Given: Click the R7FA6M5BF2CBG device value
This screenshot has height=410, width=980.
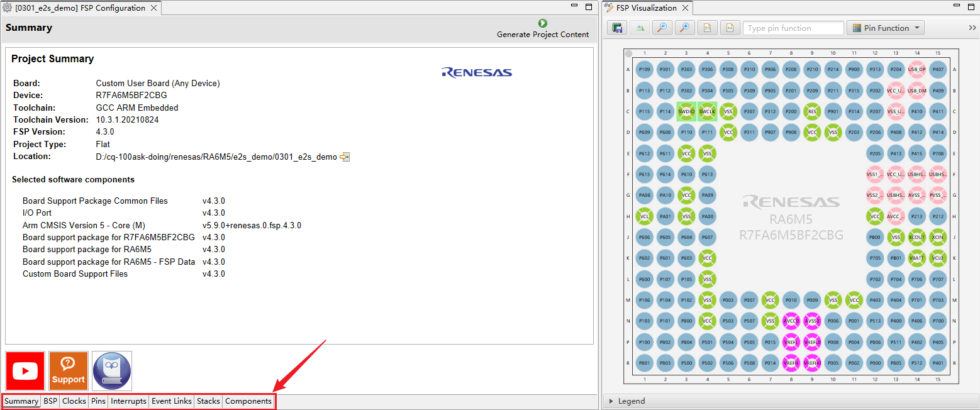Looking at the screenshot, I should click(x=131, y=96).
